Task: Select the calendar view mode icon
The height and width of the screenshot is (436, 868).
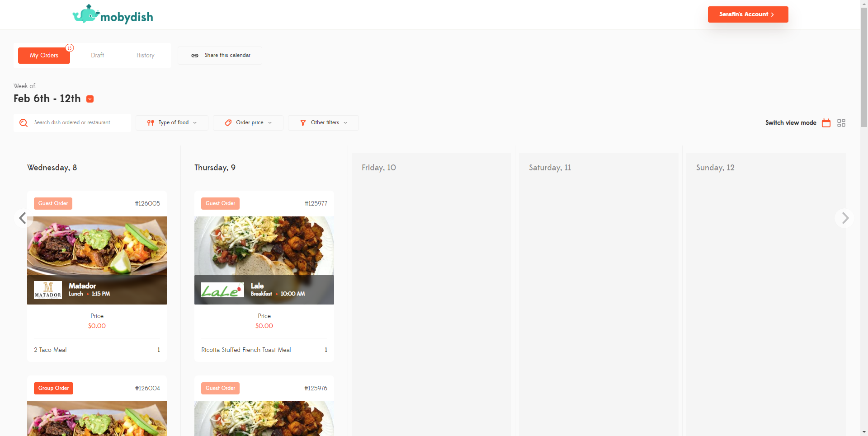Action: [826, 122]
